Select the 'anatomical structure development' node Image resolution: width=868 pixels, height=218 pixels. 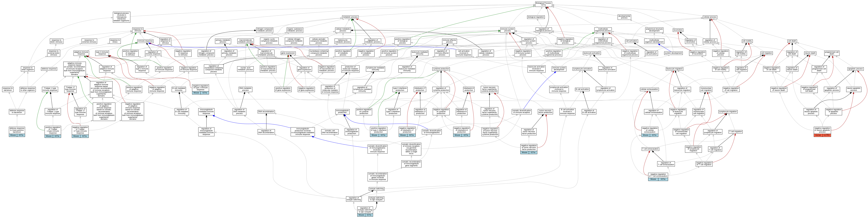(x=654, y=30)
